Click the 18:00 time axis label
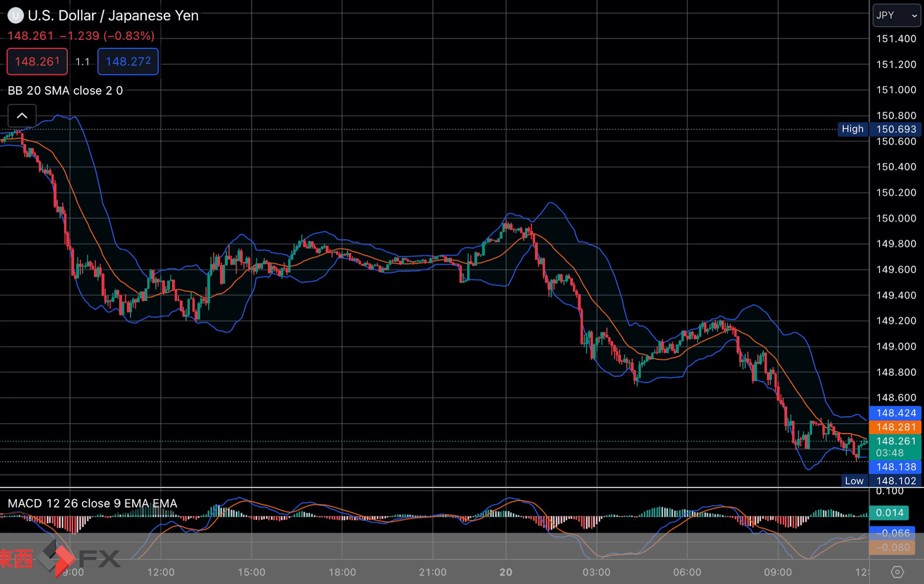 coord(342,572)
